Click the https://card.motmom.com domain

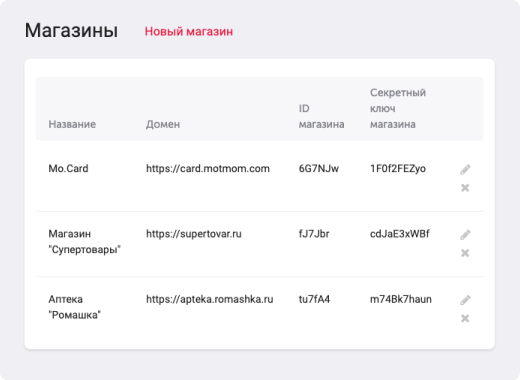(x=208, y=169)
